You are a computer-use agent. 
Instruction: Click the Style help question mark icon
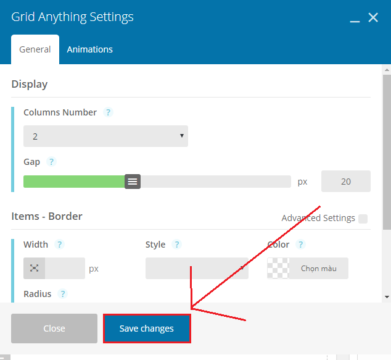tap(177, 244)
